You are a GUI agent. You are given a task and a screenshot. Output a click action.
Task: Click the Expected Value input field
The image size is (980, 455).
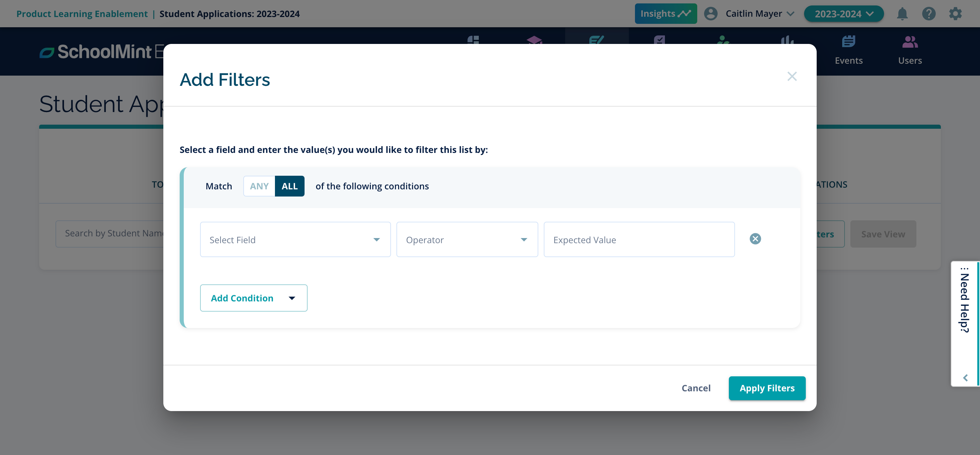(639, 239)
